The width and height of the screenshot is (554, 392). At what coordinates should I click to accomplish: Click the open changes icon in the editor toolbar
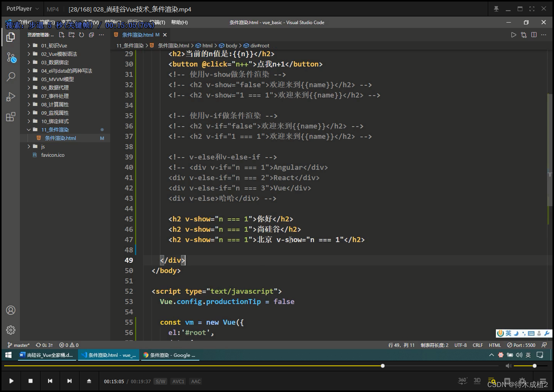pos(524,35)
